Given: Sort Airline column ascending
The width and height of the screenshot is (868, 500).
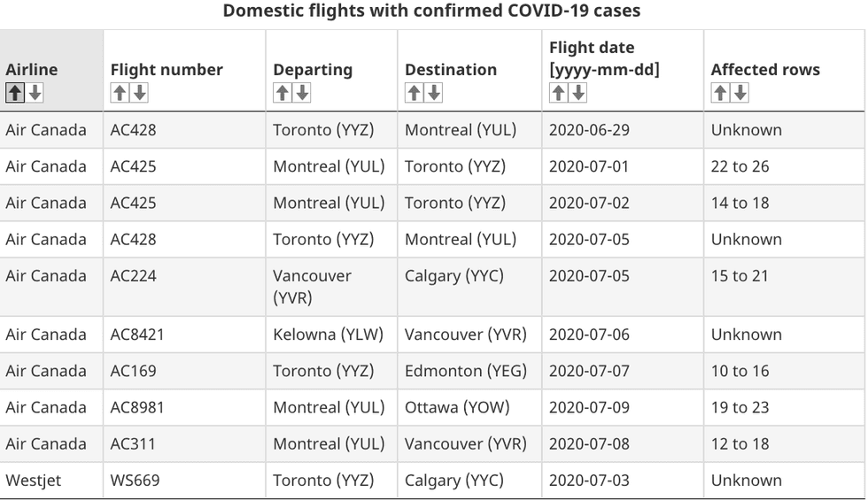Looking at the screenshot, I should pos(14,93).
